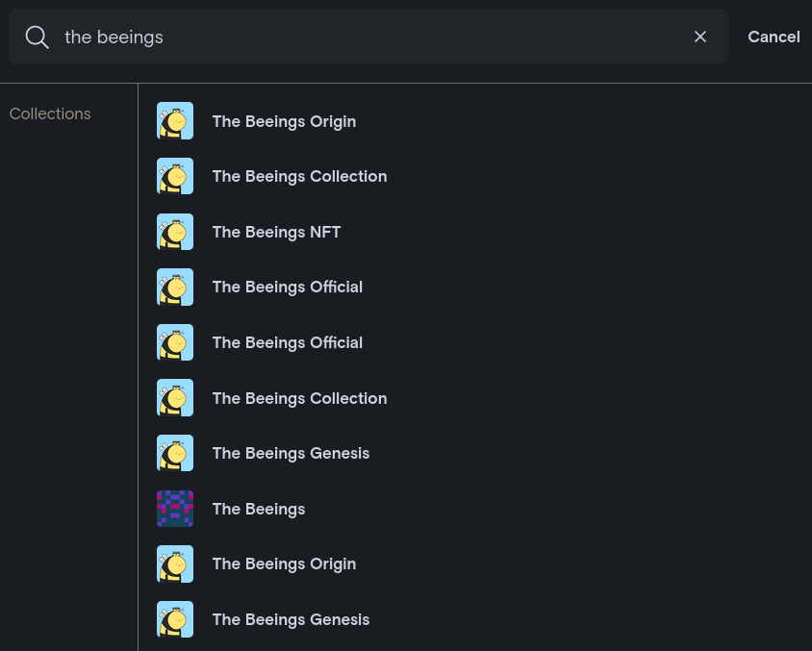The height and width of the screenshot is (651, 812).
Task: Select the Collections category label
Action: [50, 113]
